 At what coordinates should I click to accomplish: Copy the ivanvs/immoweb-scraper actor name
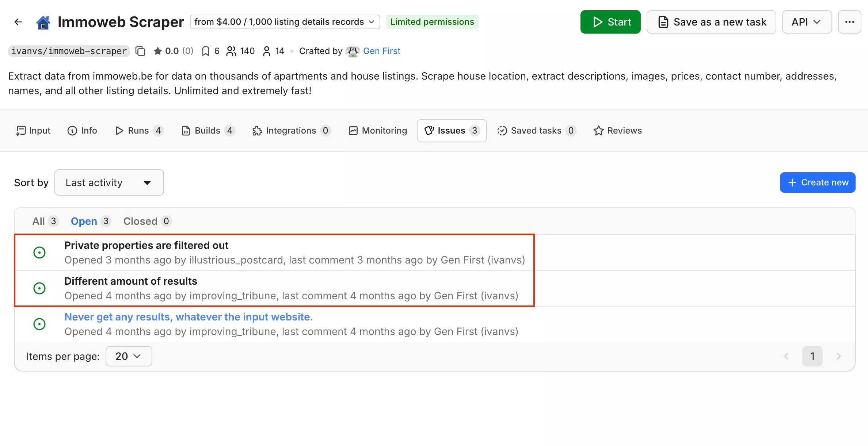[140, 51]
